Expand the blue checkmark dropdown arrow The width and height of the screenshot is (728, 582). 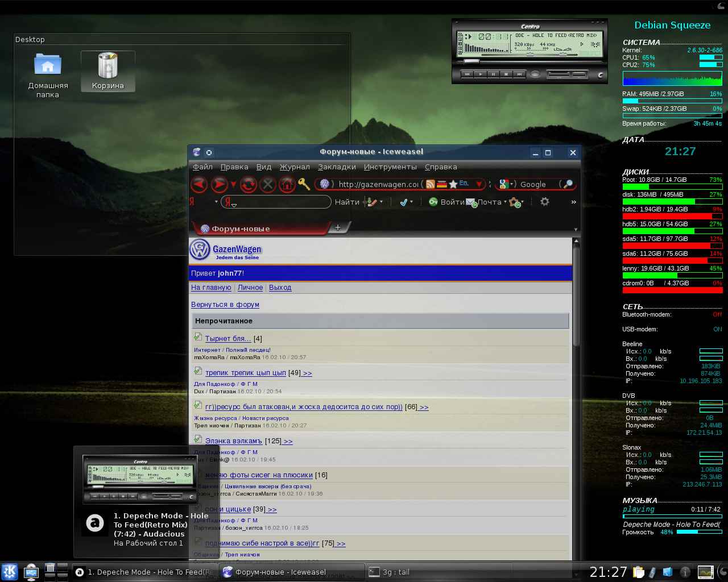click(x=411, y=202)
